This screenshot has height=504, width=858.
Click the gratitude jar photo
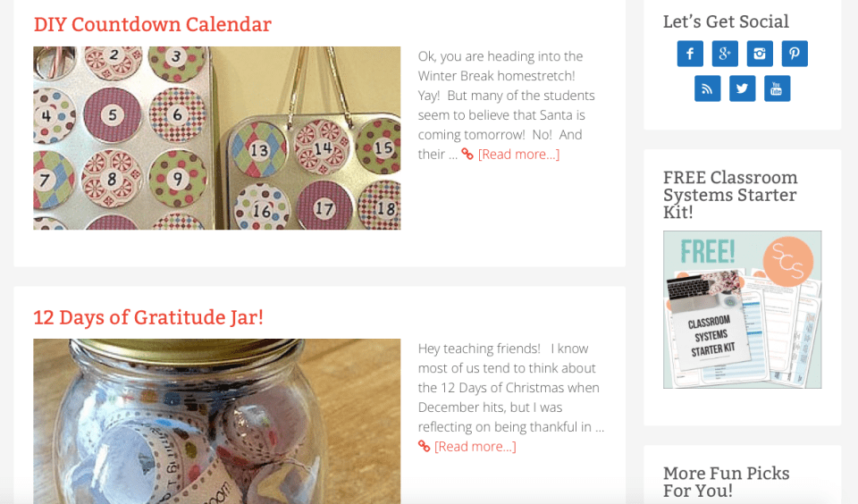(216, 420)
